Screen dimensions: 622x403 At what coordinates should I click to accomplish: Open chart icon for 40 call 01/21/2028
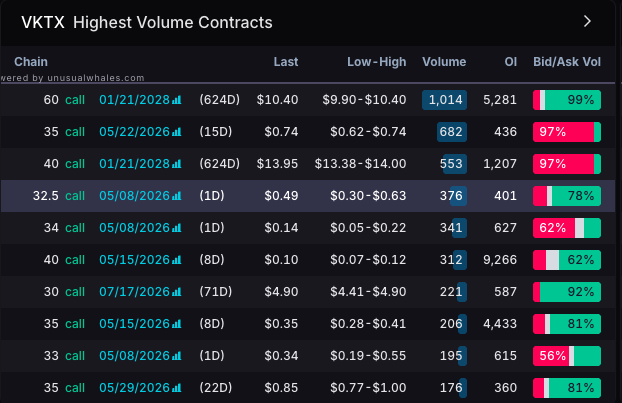coord(177,164)
